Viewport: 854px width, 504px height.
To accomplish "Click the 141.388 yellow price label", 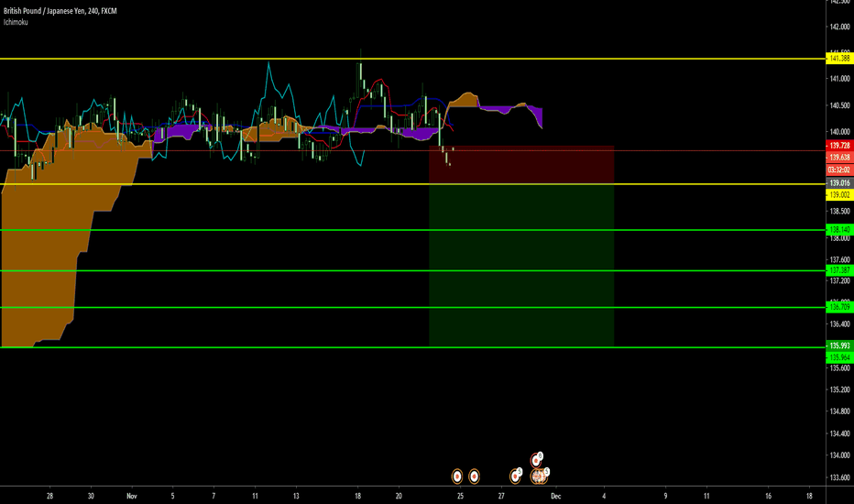I will [838, 59].
